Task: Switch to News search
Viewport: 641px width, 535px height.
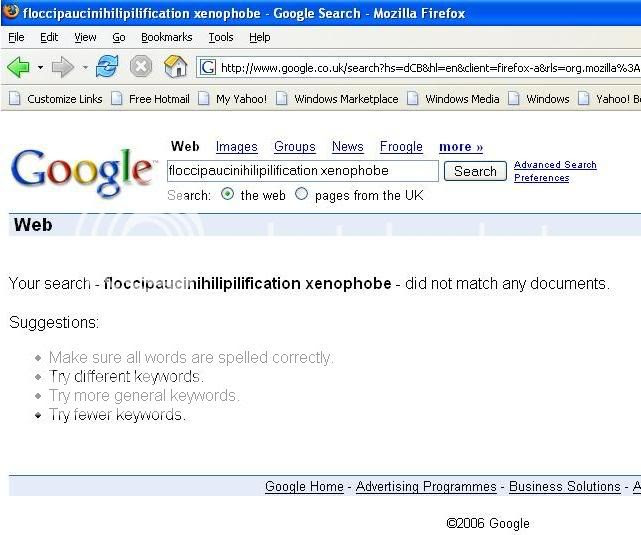Action: [347, 146]
